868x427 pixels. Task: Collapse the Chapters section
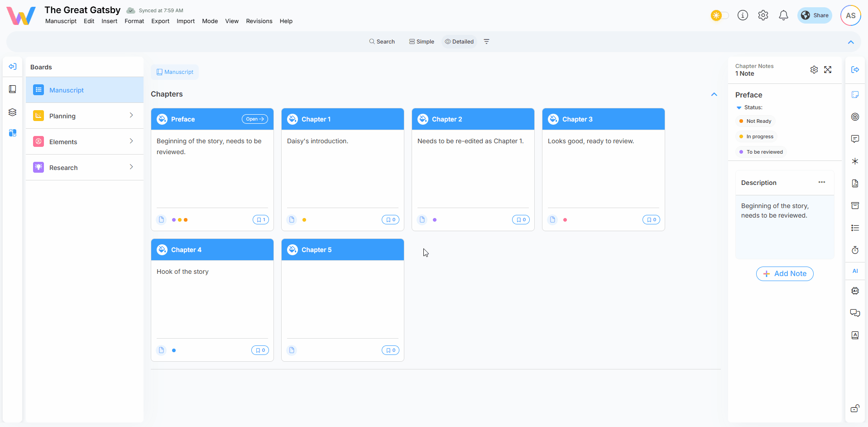tap(714, 94)
